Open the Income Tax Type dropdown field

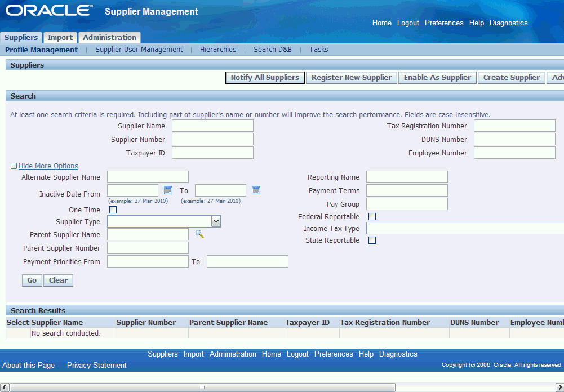tap(465, 228)
